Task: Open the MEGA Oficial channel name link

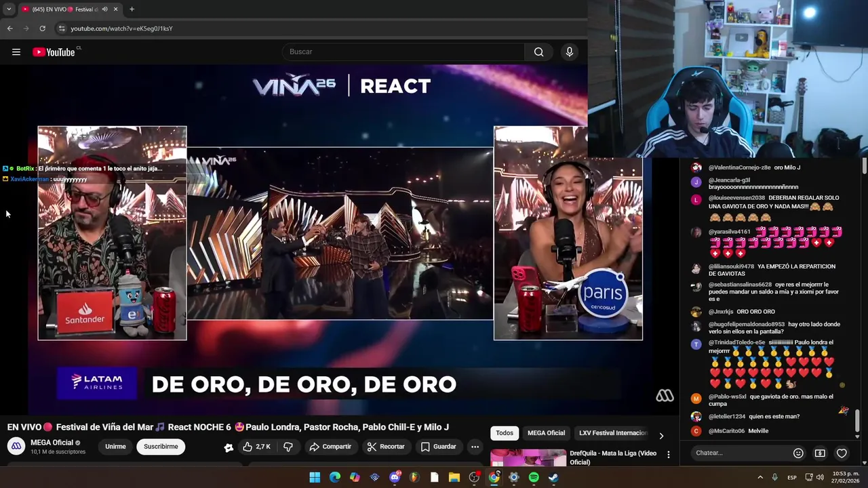Action: (x=52, y=443)
